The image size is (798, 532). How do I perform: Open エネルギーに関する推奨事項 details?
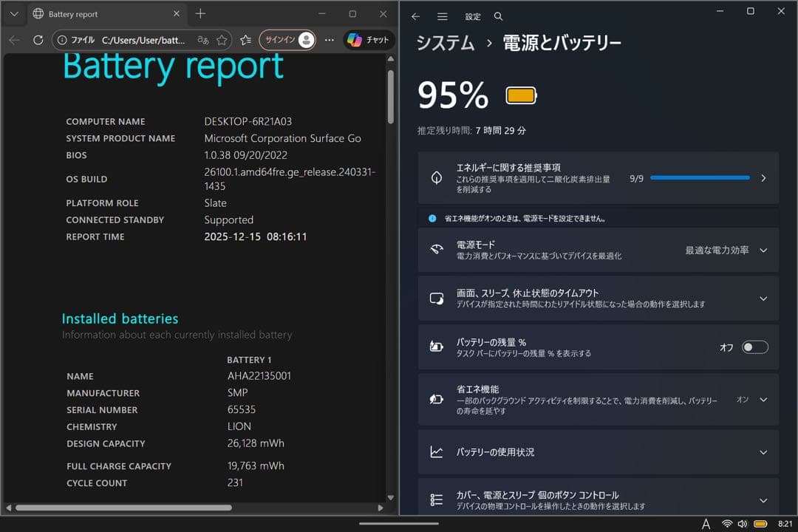(x=763, y=177)
